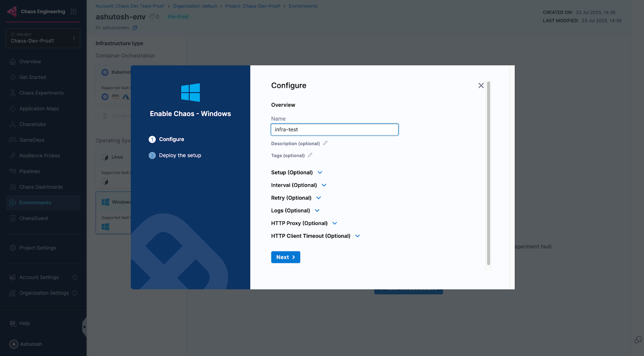
Task: Click the Name input field with infra-test
Action: pos(334,130)
